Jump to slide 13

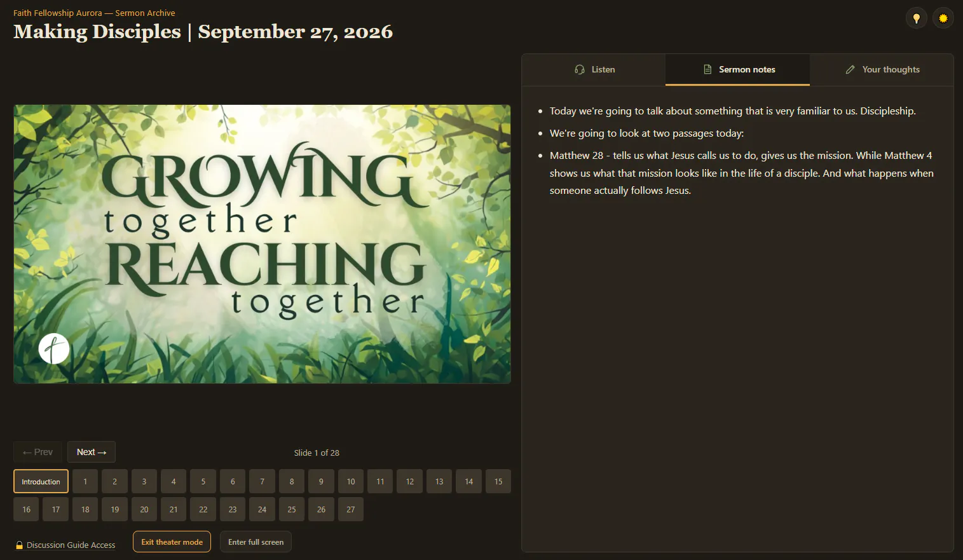pos(439,481)
